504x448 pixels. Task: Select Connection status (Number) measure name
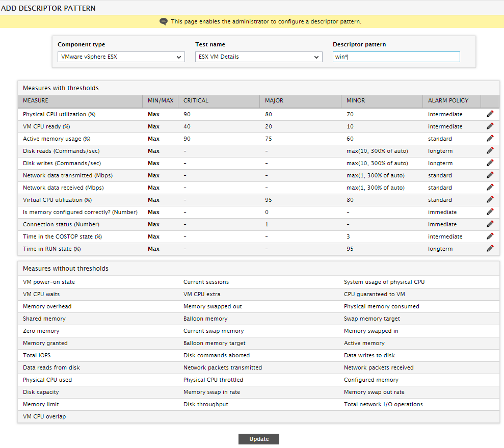tap(61, 224)
